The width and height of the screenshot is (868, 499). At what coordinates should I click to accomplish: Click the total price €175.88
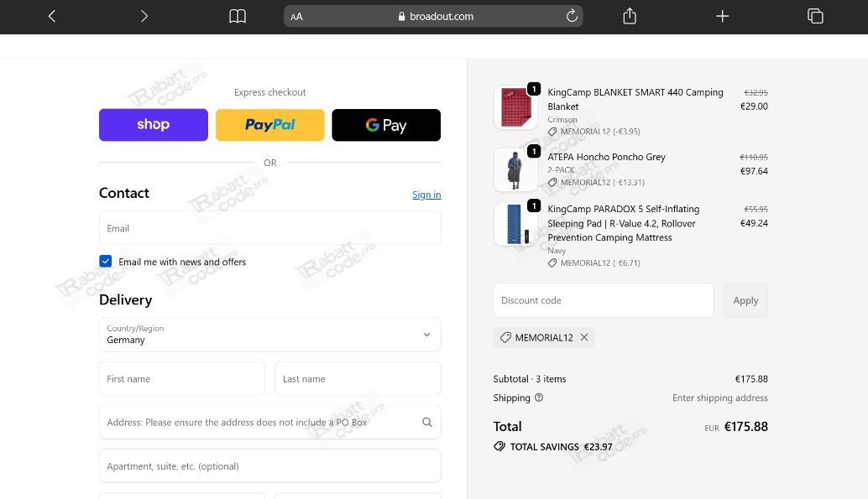[x=745, y=427]
